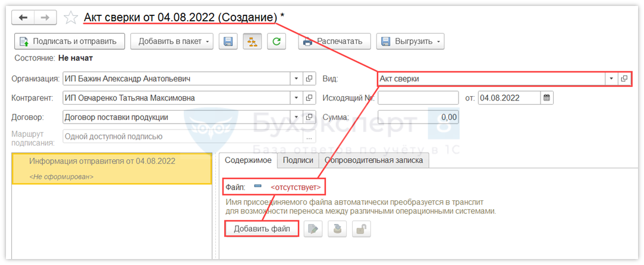Expand the Договор dropdown arrow
This screenshot has width=644, height=265.
click(x=296, y=117)
